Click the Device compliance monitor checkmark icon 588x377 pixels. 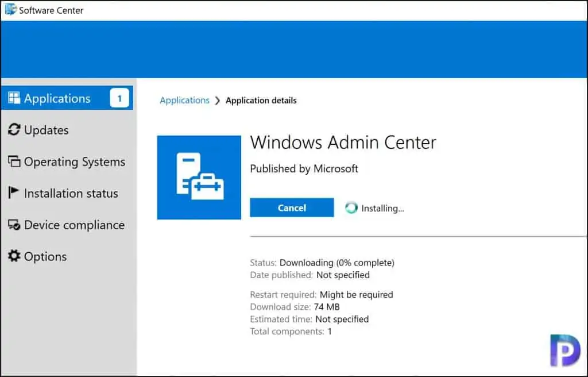pos(14,225)
